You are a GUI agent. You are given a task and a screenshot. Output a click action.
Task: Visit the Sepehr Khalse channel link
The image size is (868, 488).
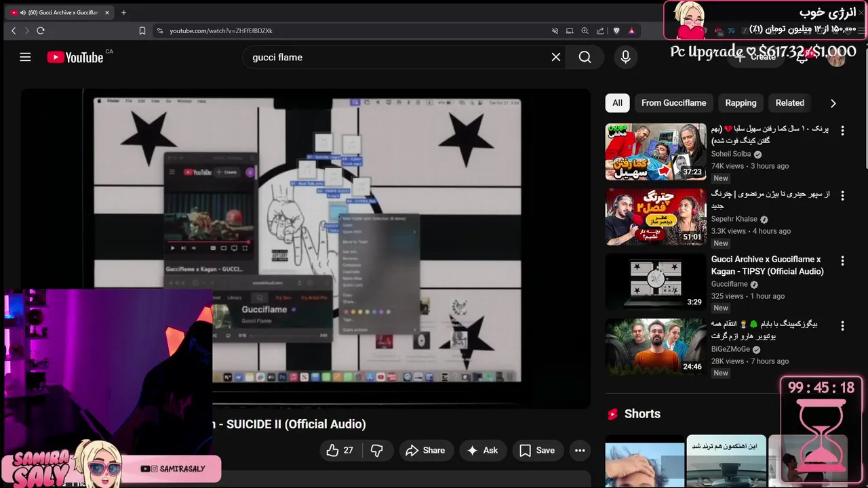(x=734, y=219)
